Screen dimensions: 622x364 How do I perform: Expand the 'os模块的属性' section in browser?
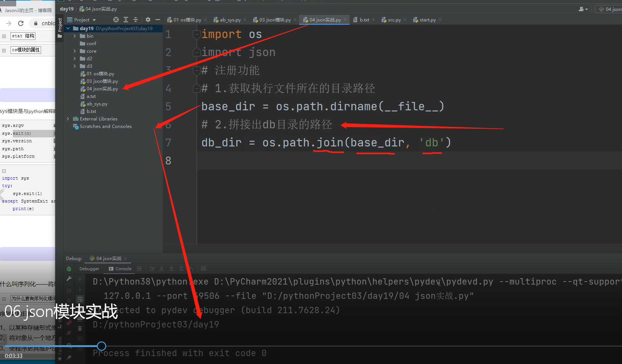[4, 50]
